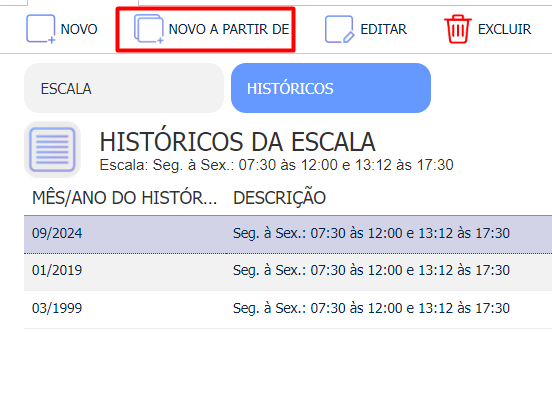This screenshot has height=398, width=552.
Task: Select the 09/2024 history row
Action: pyautogui.click(x=288, y=234)
